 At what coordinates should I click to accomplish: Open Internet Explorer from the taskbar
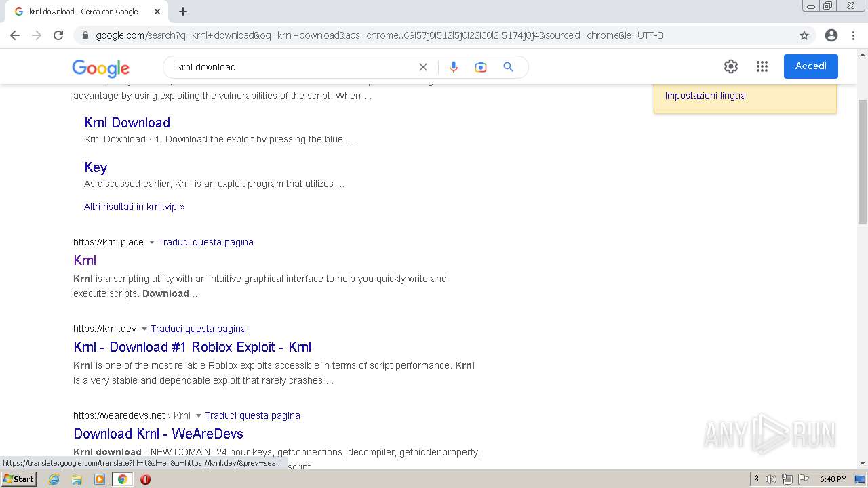54,479
